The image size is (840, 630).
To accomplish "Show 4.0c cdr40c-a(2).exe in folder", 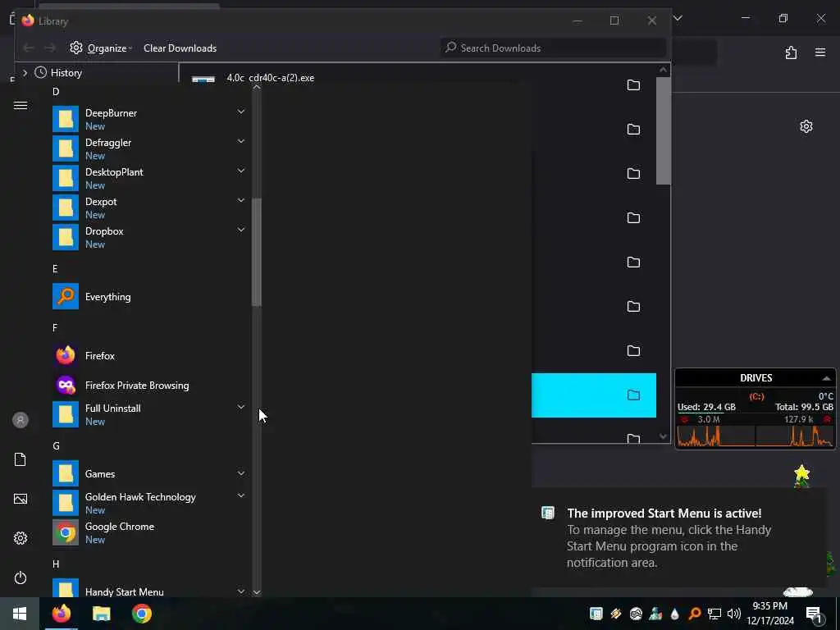I will (634, 84).
